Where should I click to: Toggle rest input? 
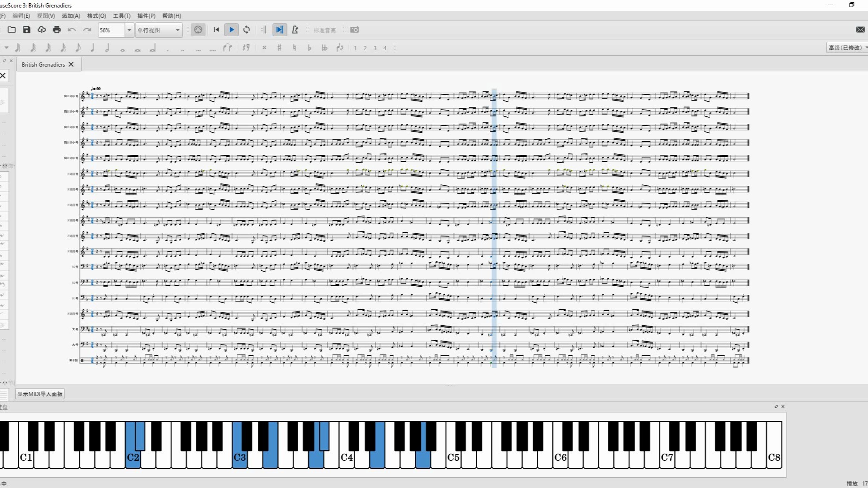246,47
